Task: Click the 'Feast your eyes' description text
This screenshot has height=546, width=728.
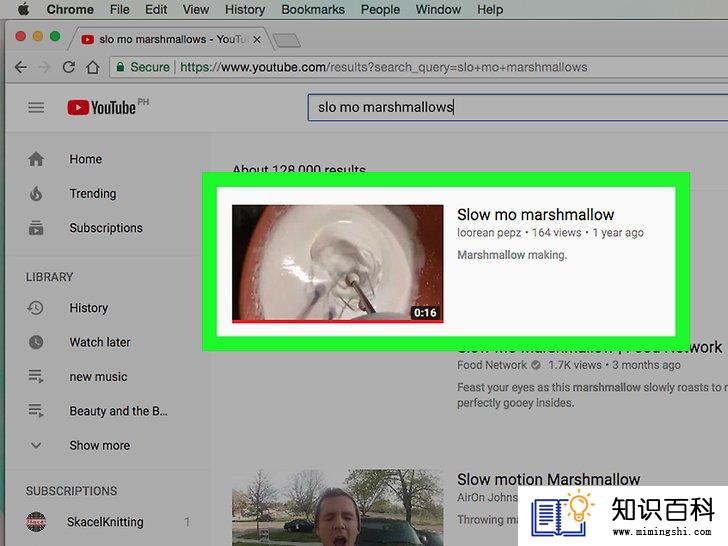Action: pyautogui.click(x=592, y=395)
